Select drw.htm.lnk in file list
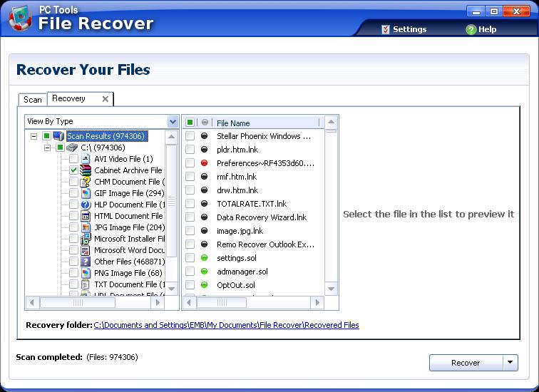The height and width of the screenshot is (392, 539). pyautogui.click(x=237, y=190)
